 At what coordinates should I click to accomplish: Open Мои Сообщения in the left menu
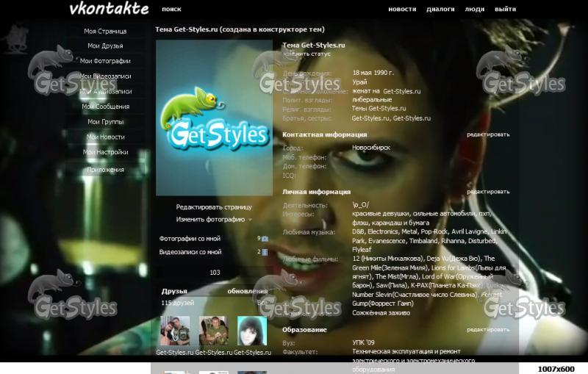(105, 107)
